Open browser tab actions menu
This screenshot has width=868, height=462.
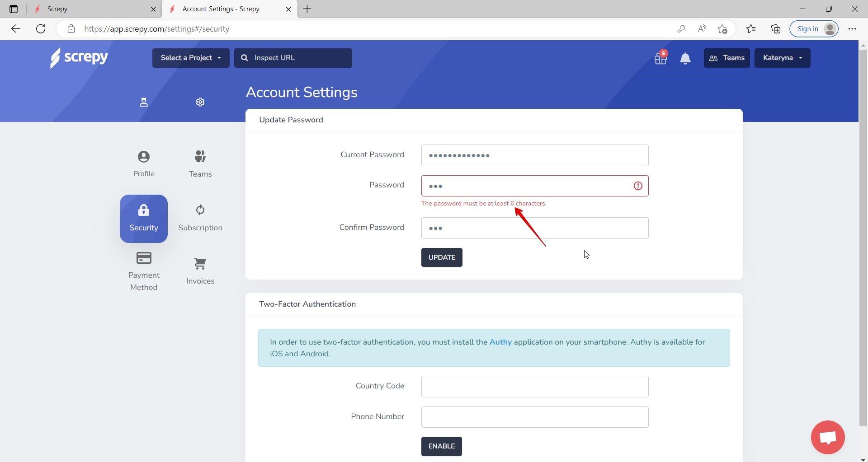click(14, 9)
